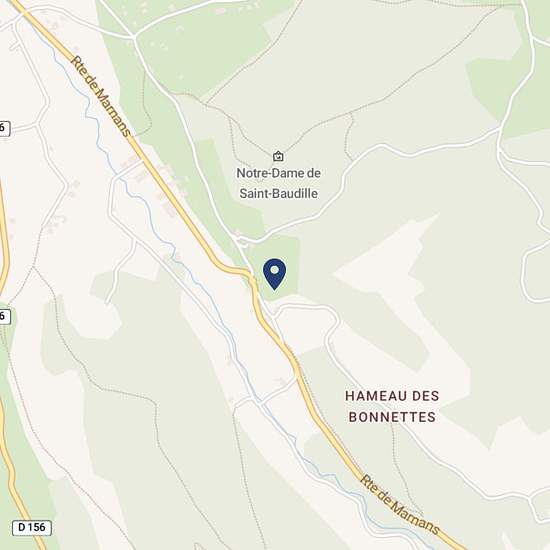Image resolution: width=550 pixels, height=550 pixels.
Task: Click the upper Rte de Marnans road label
Action: coord(101,96)
